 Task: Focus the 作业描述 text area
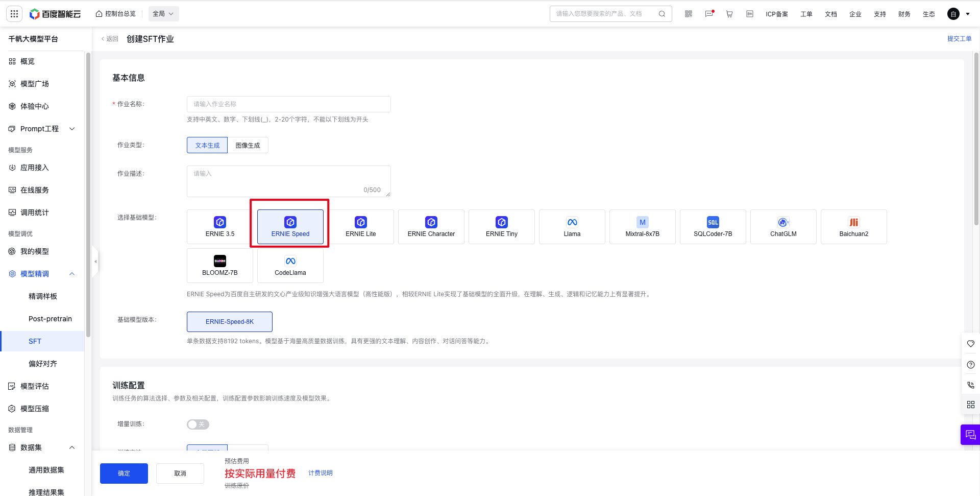coord(289,181)
